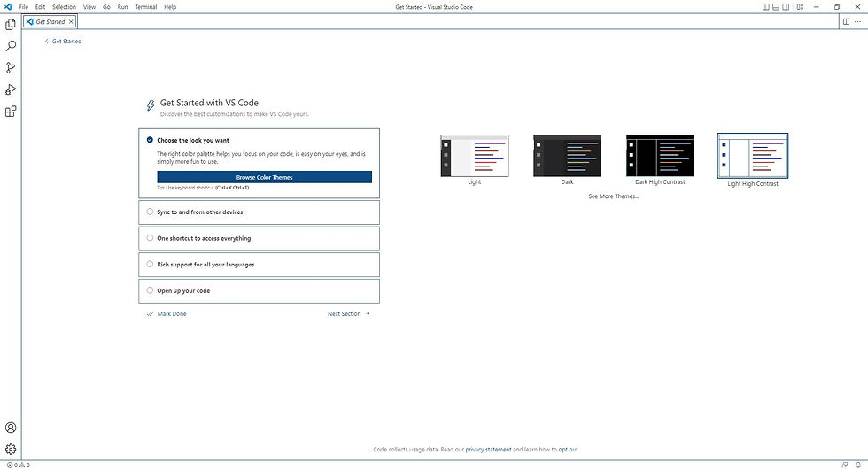Viewport: 868px width, 470px height.
Task: Mark 'Open up your code' circle
Action: pos(150,290)
